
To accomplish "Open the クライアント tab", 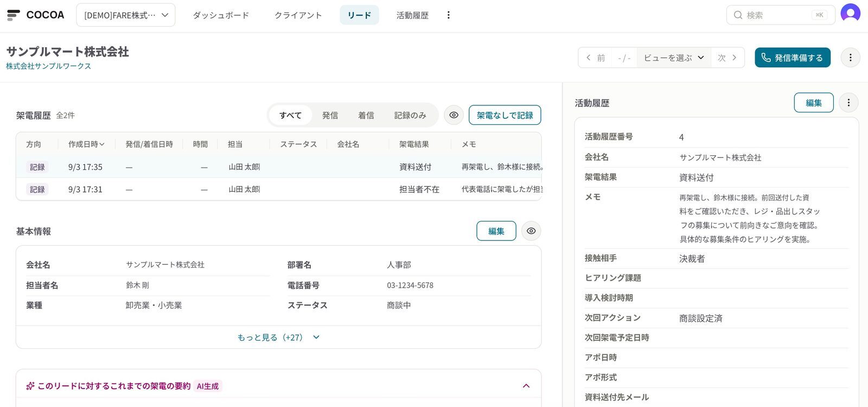I will pos(298,15).
